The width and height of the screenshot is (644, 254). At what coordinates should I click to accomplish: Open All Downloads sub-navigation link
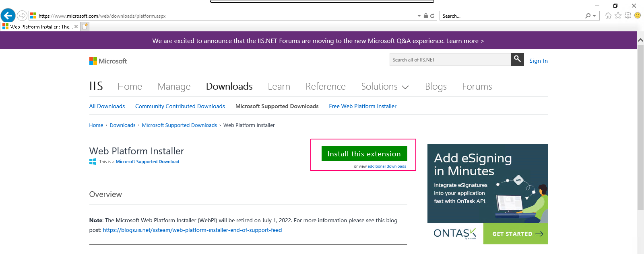107,106
